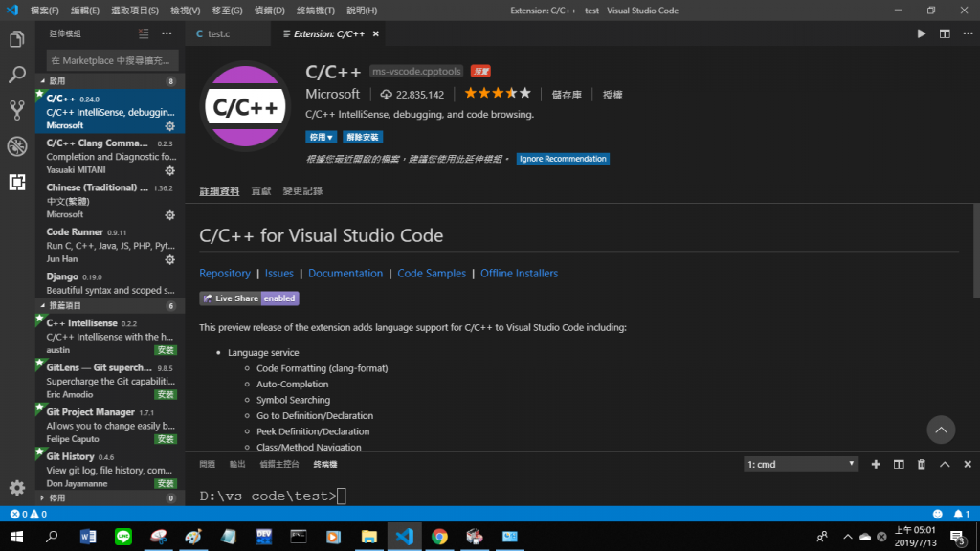The image size is (980, 551).
Task: Open the 終端機(T) menu
Action: (x=316, y=11)
